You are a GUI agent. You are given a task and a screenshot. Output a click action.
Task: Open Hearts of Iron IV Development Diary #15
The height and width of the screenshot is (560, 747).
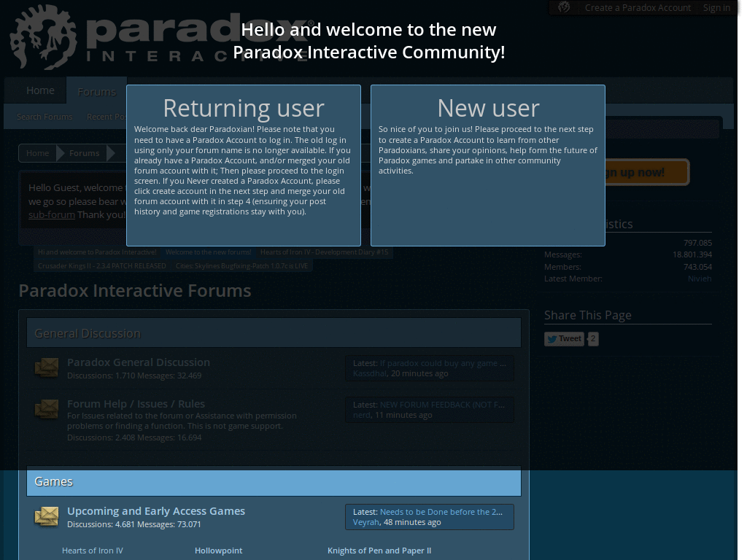[x=324, y=252]
